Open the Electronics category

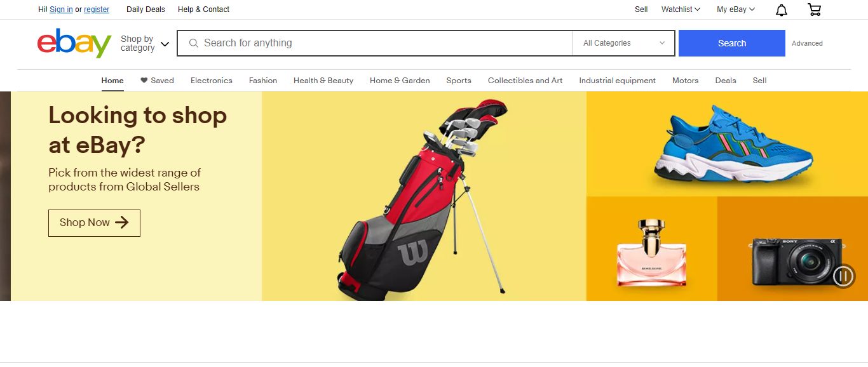pos(212,81)
